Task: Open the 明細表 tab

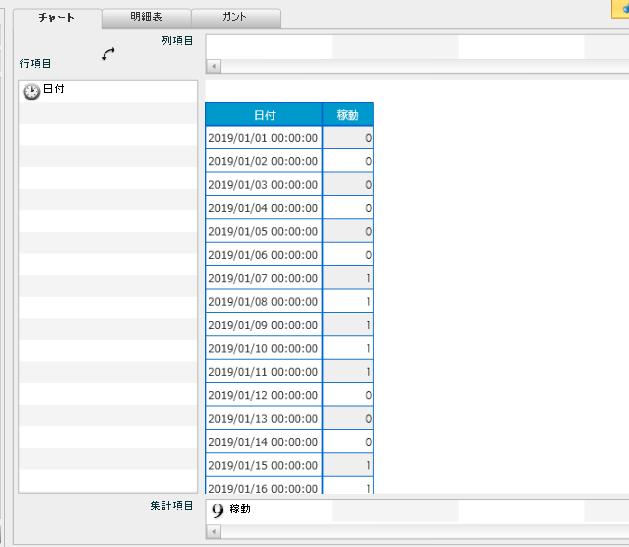Action: (x=146, y=17)
